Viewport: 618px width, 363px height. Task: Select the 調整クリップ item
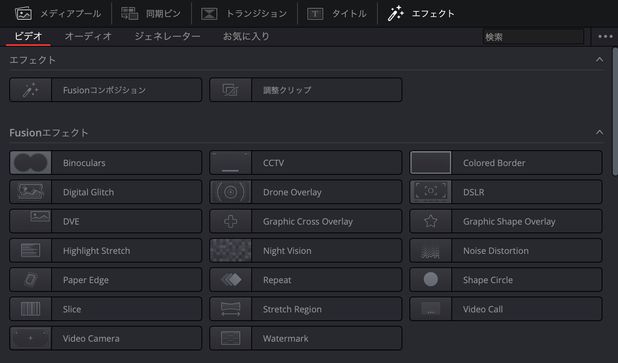click(x=306, y=90)
